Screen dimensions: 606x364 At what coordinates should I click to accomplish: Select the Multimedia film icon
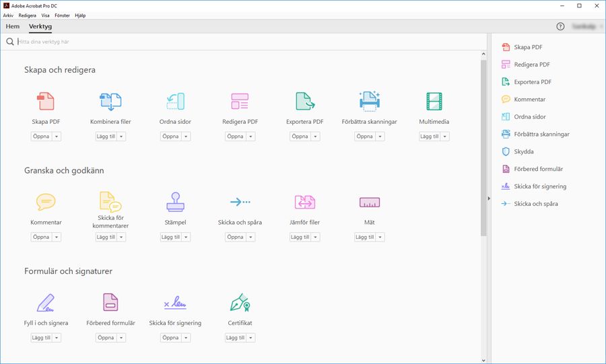click(x=434, y=101)
